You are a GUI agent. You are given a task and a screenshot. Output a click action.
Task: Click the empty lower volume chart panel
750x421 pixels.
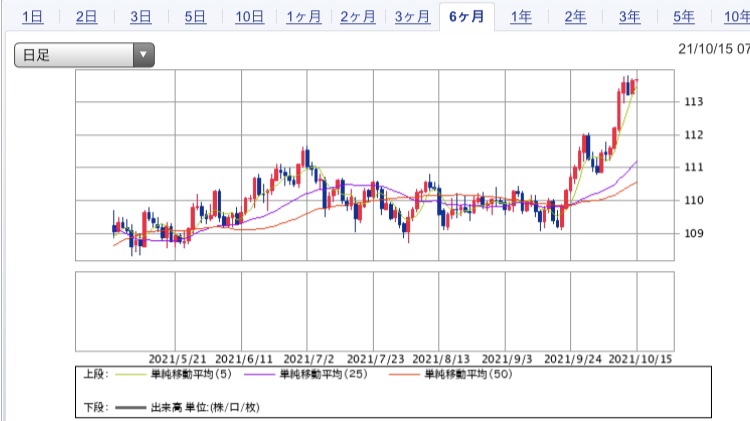375,311
